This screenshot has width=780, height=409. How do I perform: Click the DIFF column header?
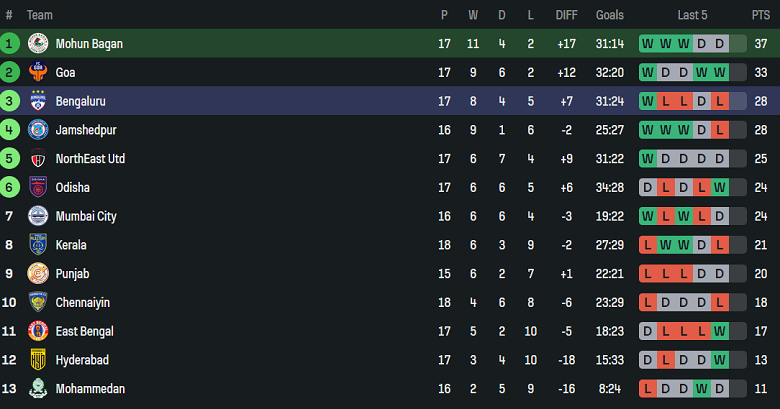[x=566, y=15]
